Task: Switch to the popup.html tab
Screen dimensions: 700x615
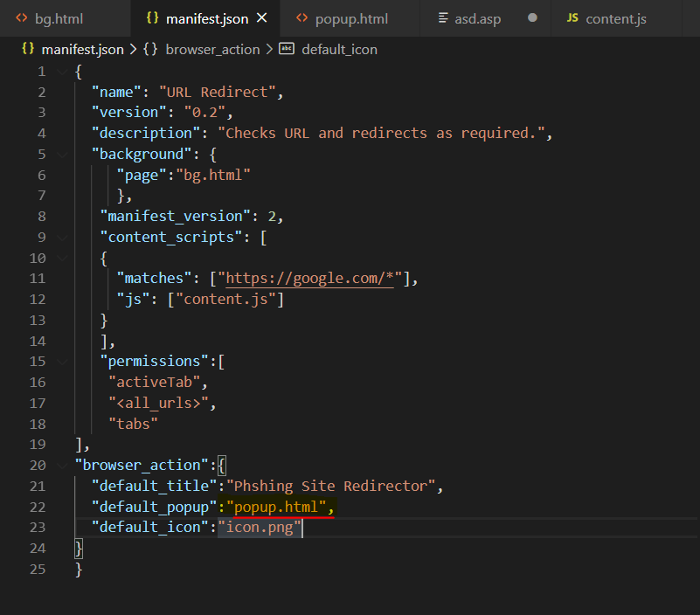Action: (x=351, y=18)
